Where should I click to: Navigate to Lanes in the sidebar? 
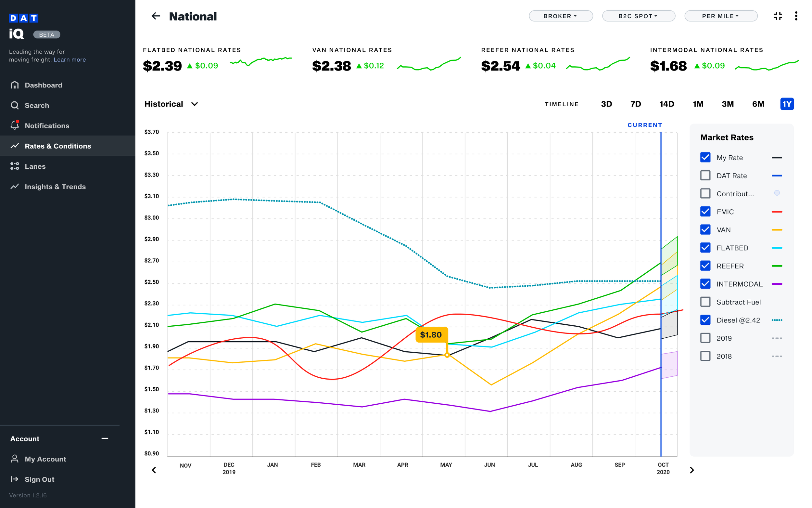(35, 166)
